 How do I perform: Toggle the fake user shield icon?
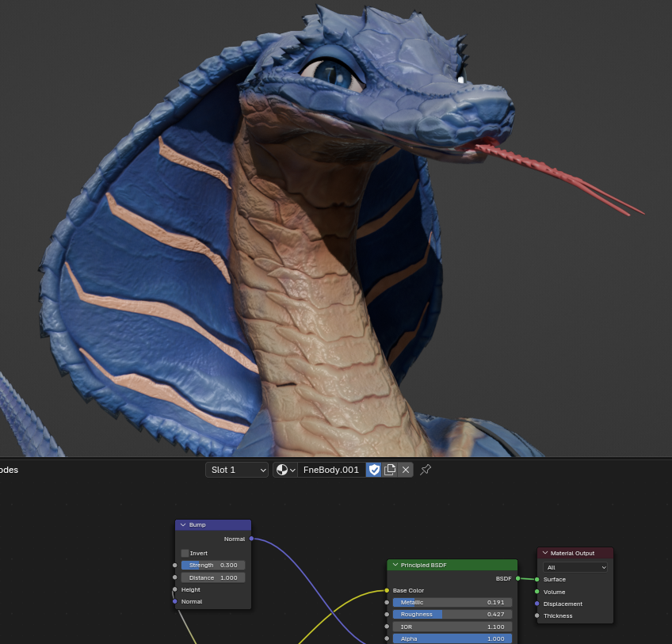point(374,470)
